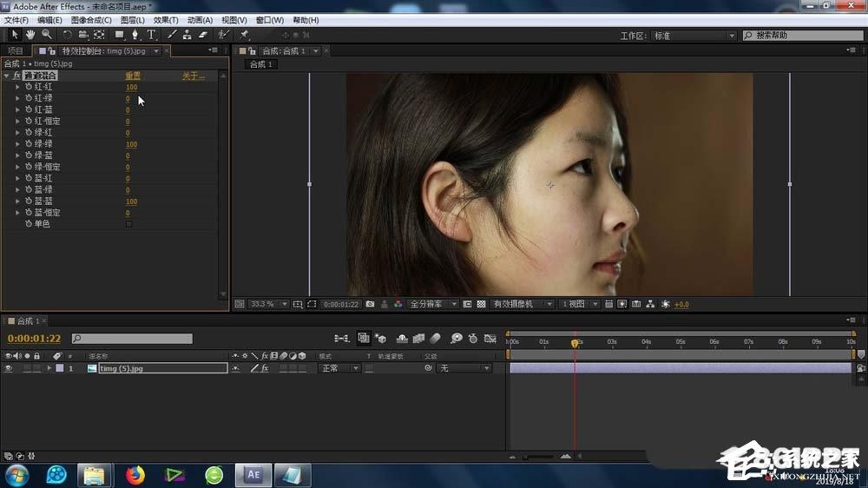
Task: Select the Roto Brush tool
Action: click(x=223, y=35)
